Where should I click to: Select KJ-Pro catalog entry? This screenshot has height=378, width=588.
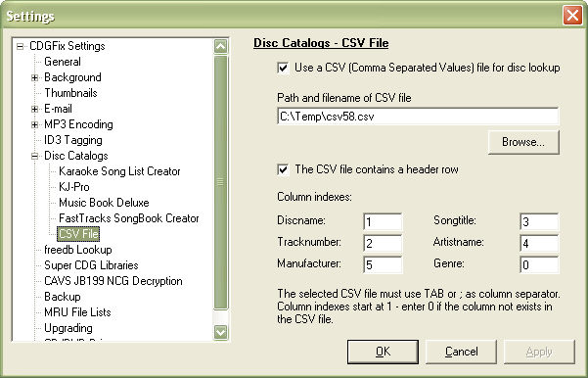[74, 187]
